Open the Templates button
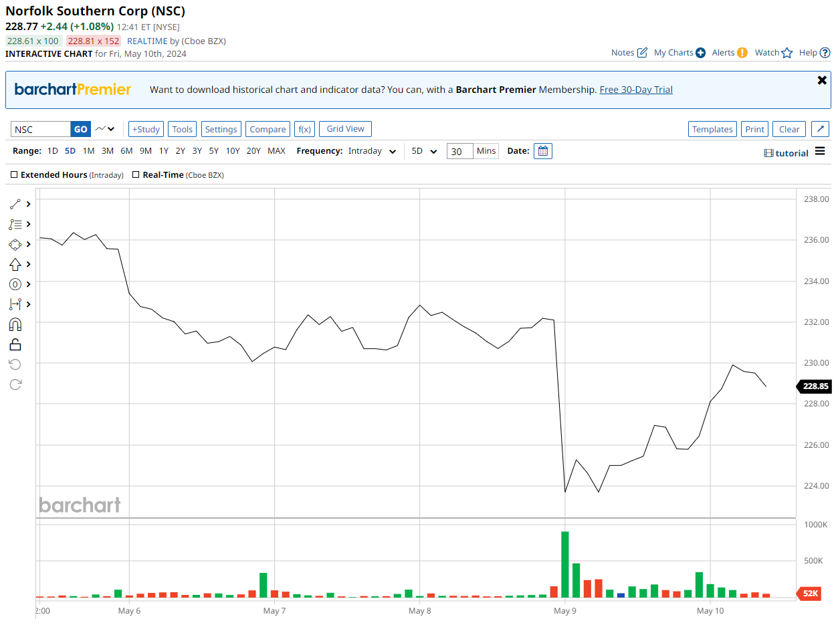Image resolution: width=840 pixels, height=629 pixels. pyautogui.click(x=712, y=129)
